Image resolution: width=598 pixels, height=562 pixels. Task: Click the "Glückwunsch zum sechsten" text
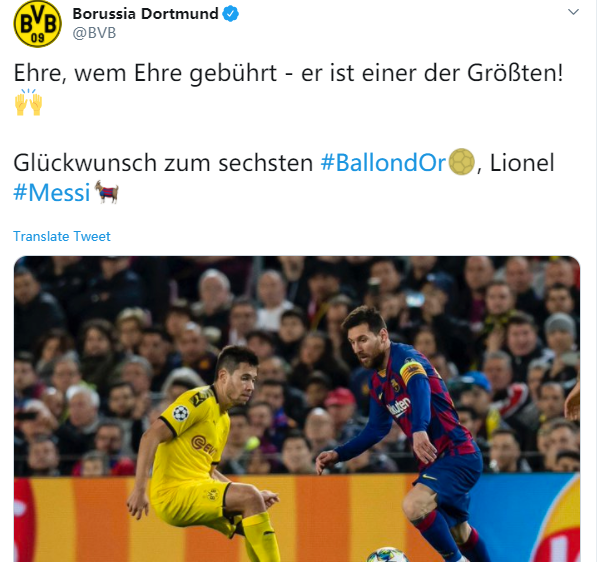163,163
